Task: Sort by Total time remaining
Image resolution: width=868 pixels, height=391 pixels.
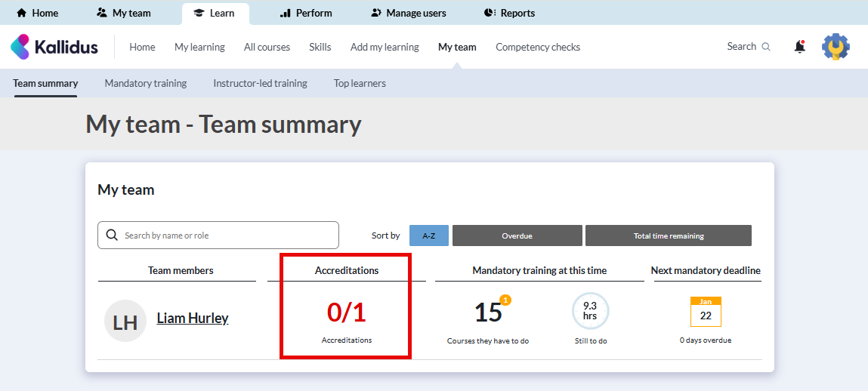Action: 668,236
